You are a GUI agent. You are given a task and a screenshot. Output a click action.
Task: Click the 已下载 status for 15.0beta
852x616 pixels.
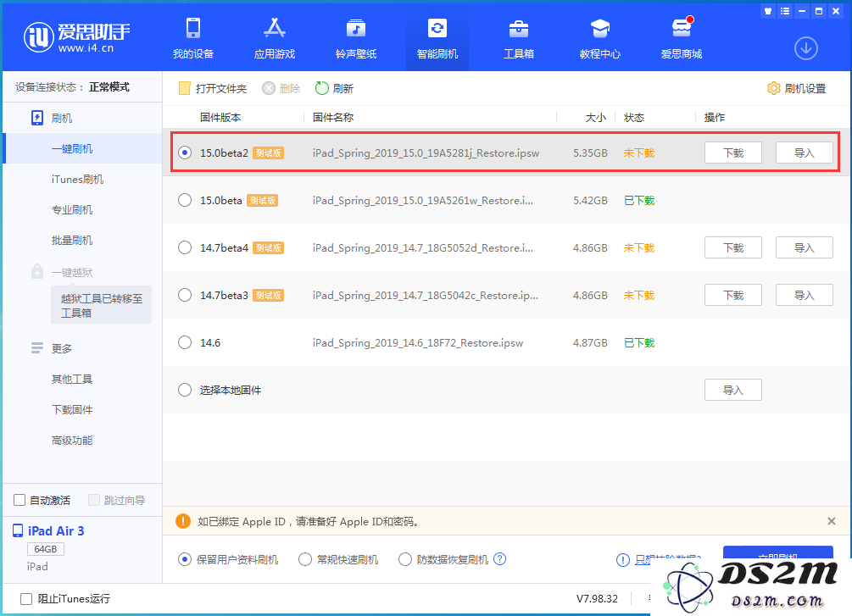point(639,201)
